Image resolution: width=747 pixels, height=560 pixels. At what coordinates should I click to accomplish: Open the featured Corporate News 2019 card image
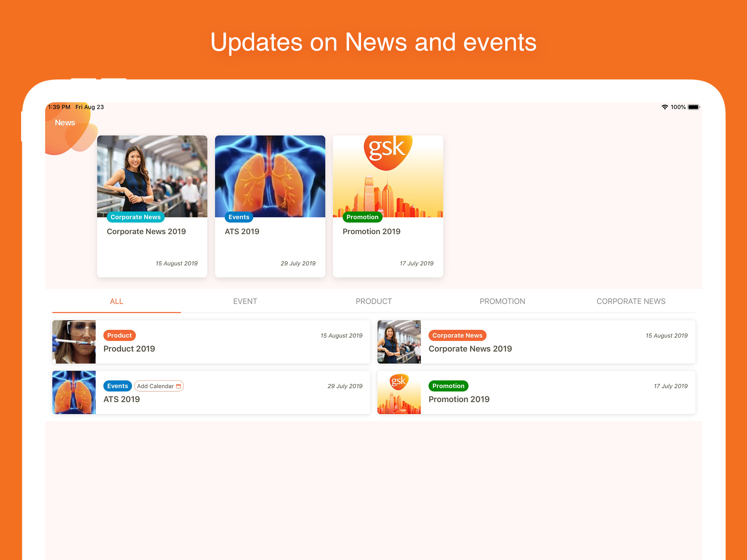pyautogui.click(x=152, y=176)
